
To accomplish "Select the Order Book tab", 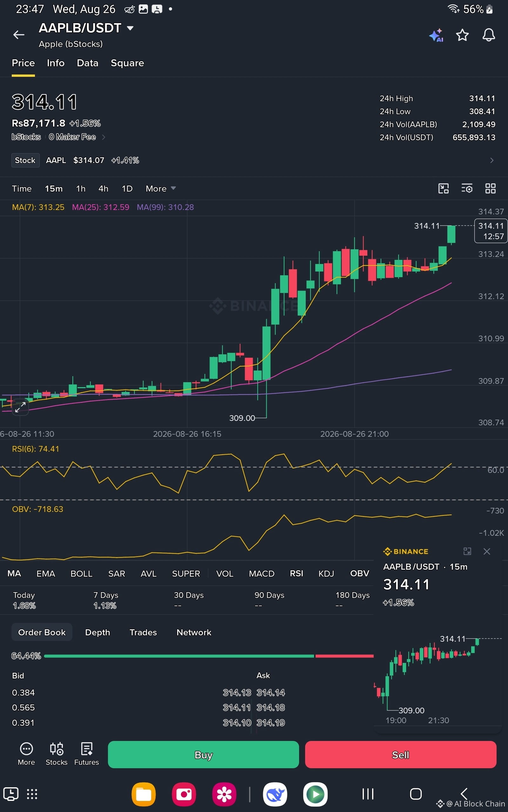I will tap(42, 632).
